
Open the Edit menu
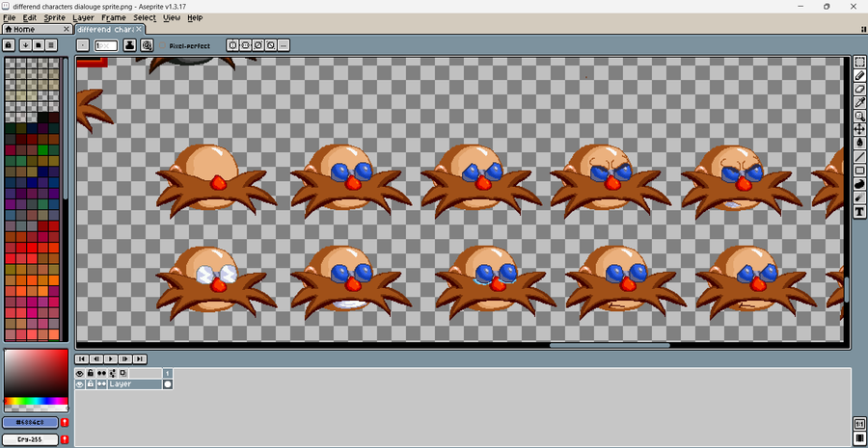30,17
